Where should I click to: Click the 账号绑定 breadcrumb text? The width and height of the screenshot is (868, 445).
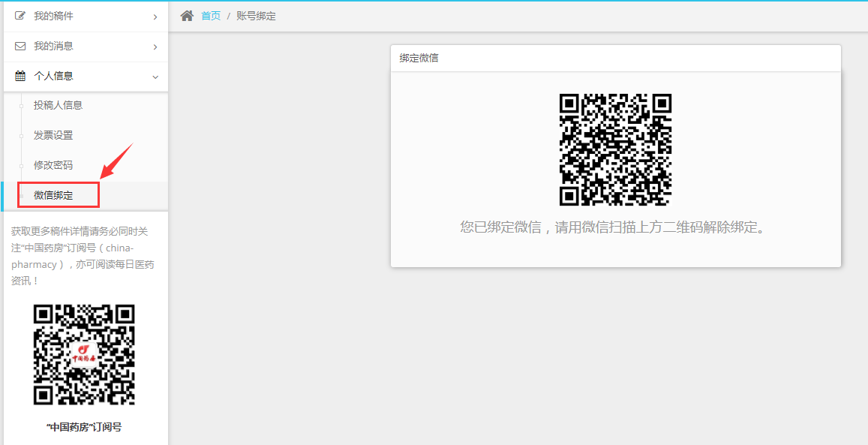(x=256, y=16)
